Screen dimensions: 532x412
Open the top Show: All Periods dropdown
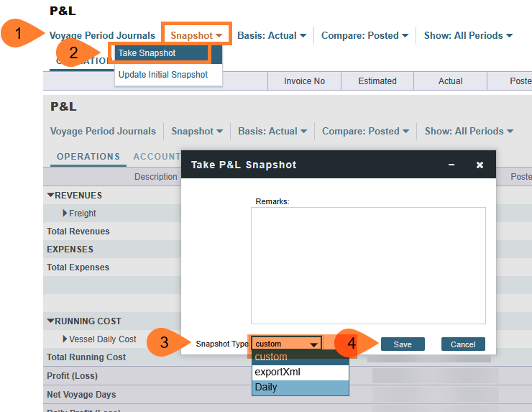point(468,35)
